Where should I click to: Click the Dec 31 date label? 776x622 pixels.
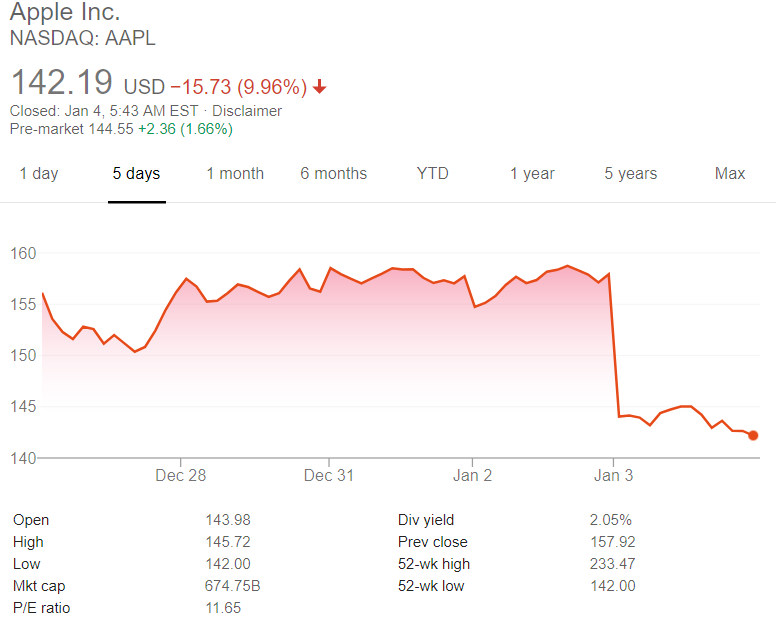pos(329,476)
